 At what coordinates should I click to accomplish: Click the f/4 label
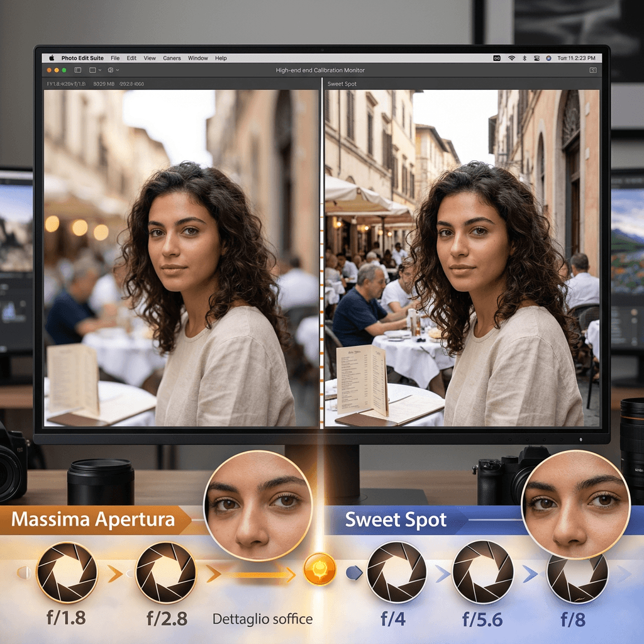[x=393, y=619]
